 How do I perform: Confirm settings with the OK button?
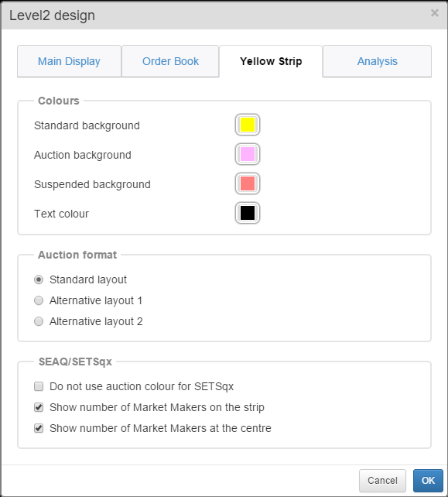coord(428,481)
